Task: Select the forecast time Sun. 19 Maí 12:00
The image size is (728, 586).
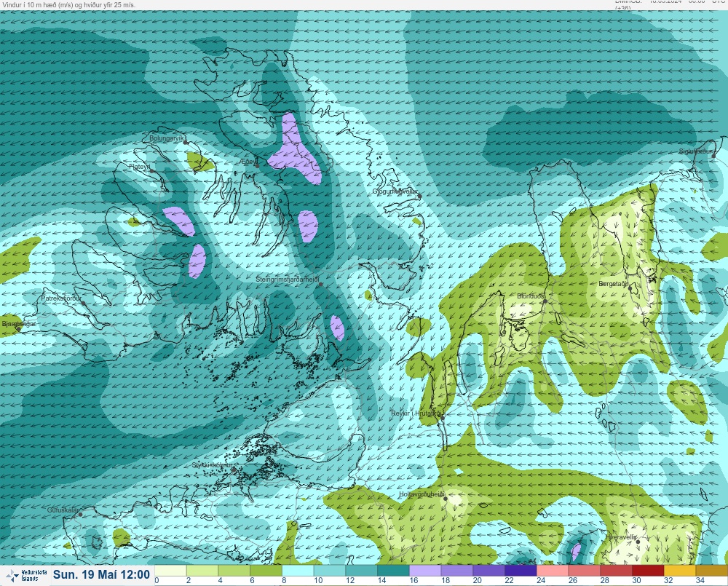Action: click(x=101, y=575)
